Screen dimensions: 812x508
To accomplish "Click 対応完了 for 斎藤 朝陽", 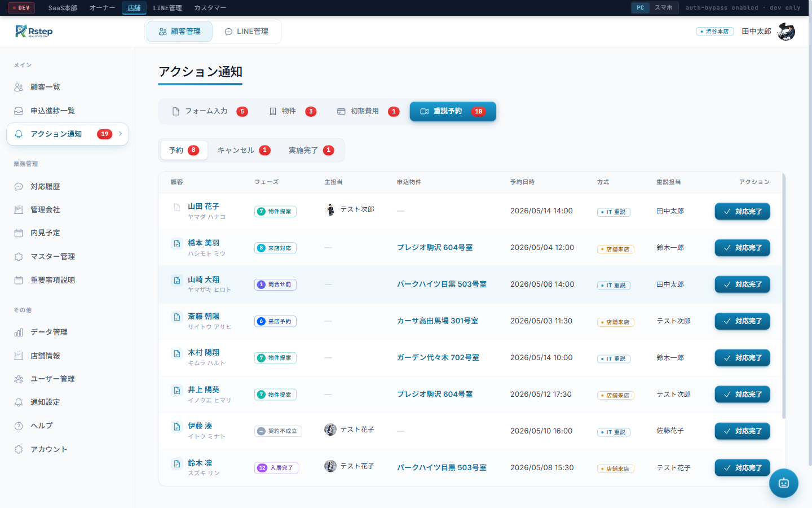I will pyautogui.click(x=742, y=321).
